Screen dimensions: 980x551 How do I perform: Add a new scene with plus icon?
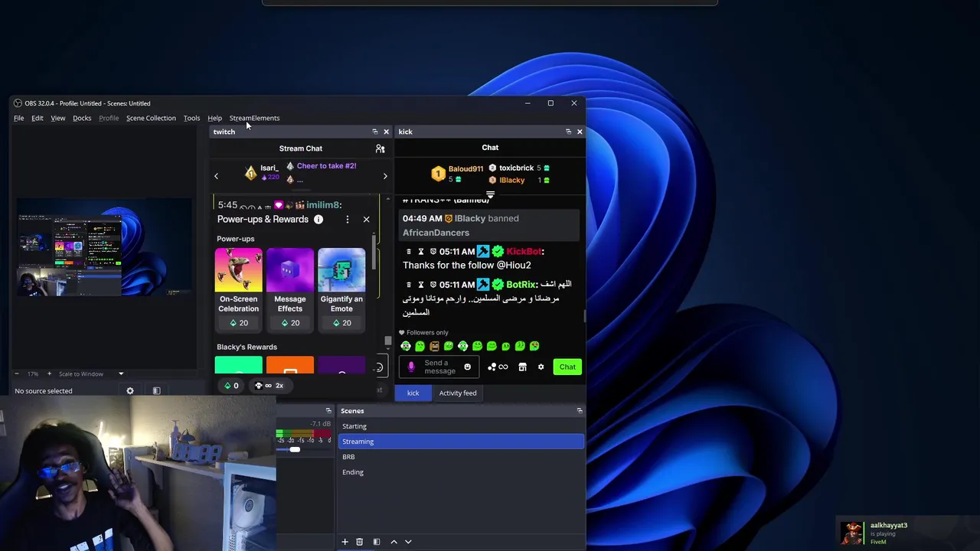pos(345,542)
